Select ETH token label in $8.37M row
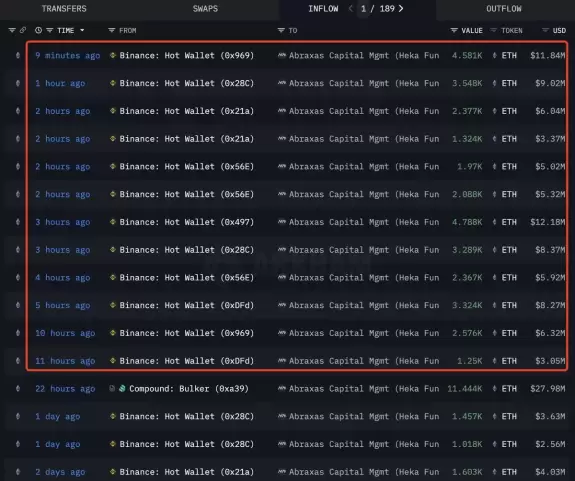The width and height of the screenshot is (575, 481). coord(509,250)
